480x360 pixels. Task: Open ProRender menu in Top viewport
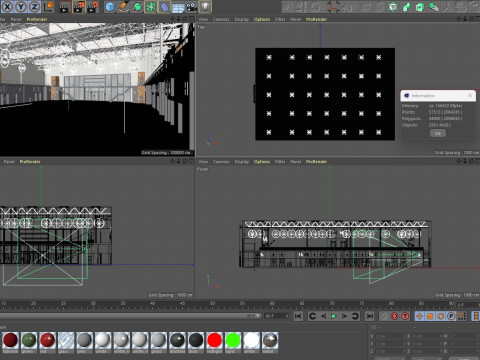[x=316, y=19]
